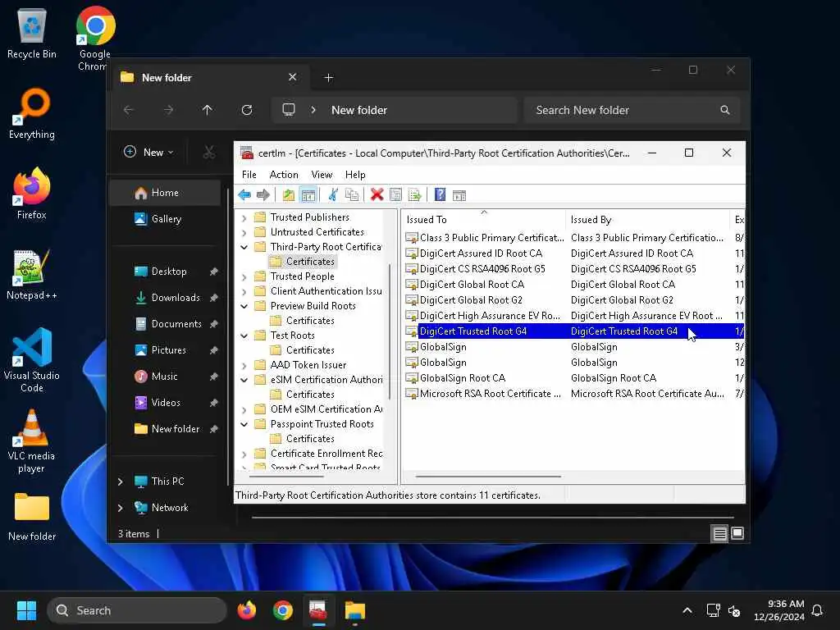
Task: Go up one level in certlm toolbar
Action: 289,195
